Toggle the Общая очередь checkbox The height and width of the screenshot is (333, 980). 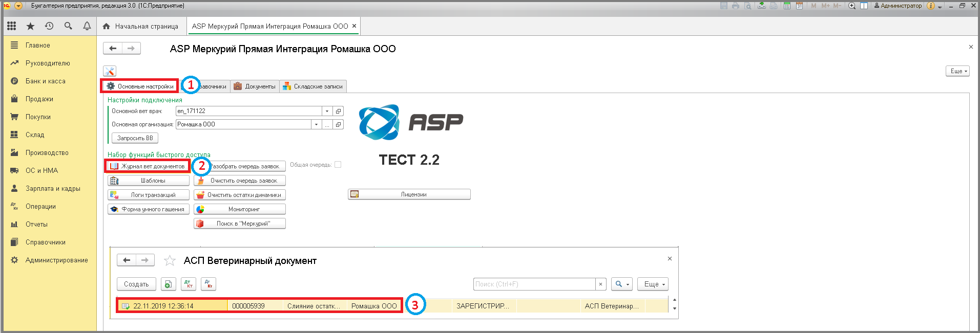338,165
